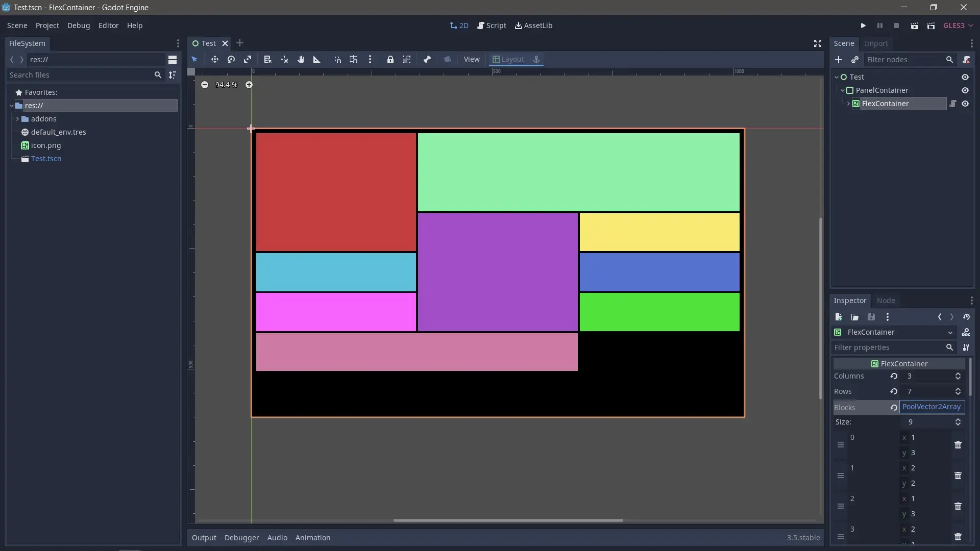Switch to the Node tab
This screenshot has width=980, height=551.
(886, 300)
